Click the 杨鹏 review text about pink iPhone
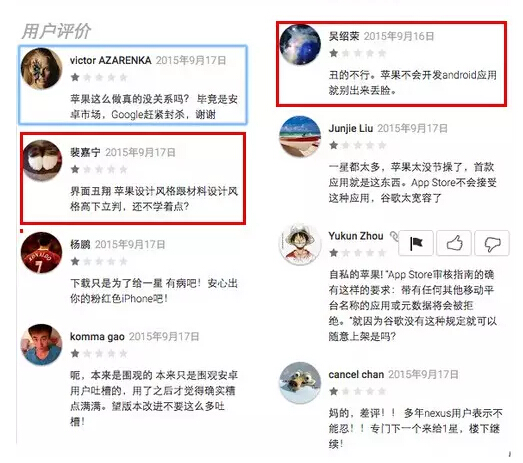The height and width of the screenshot is (463, 523). pyautogui.click(x=154, y=291)
